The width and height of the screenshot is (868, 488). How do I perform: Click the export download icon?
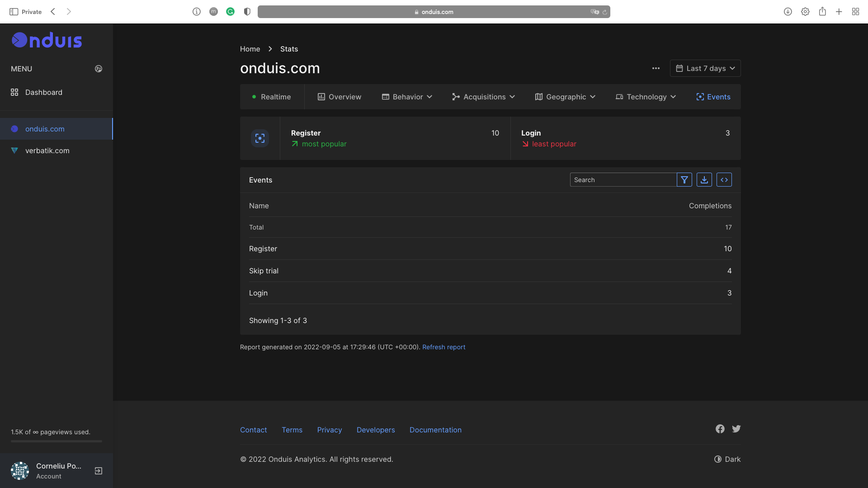pyautogui.click(x=704, y=180)
